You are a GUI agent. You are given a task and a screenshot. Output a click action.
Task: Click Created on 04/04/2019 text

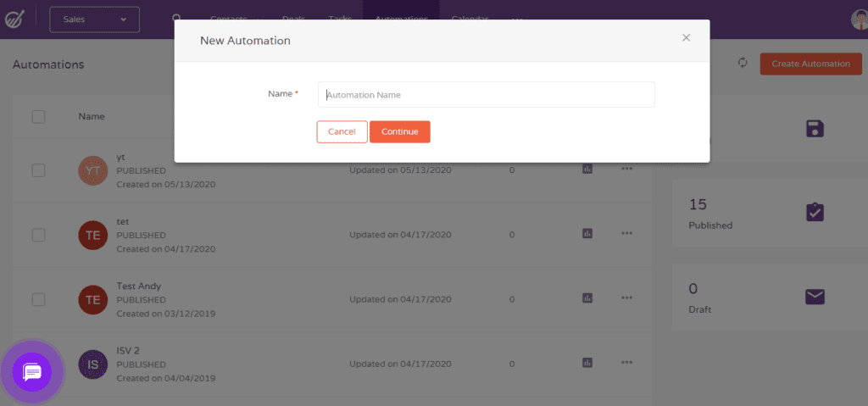tap(166, 378)
